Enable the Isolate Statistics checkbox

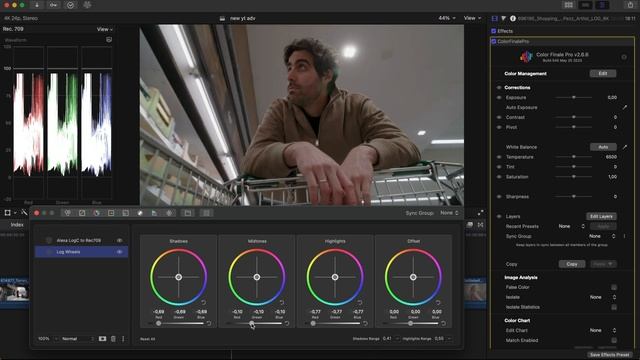[x=614, y=307]
